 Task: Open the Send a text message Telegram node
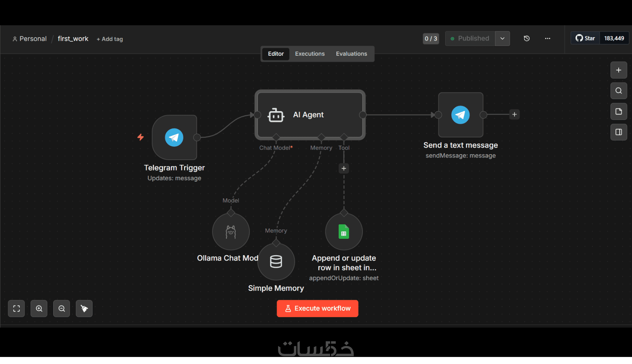click(461, 115)
